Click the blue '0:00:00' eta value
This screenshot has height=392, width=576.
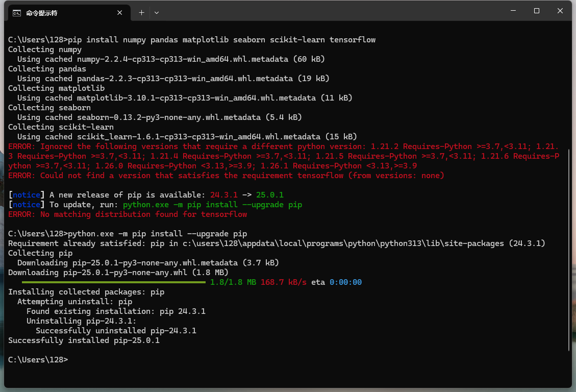click(x=346, y=282)
